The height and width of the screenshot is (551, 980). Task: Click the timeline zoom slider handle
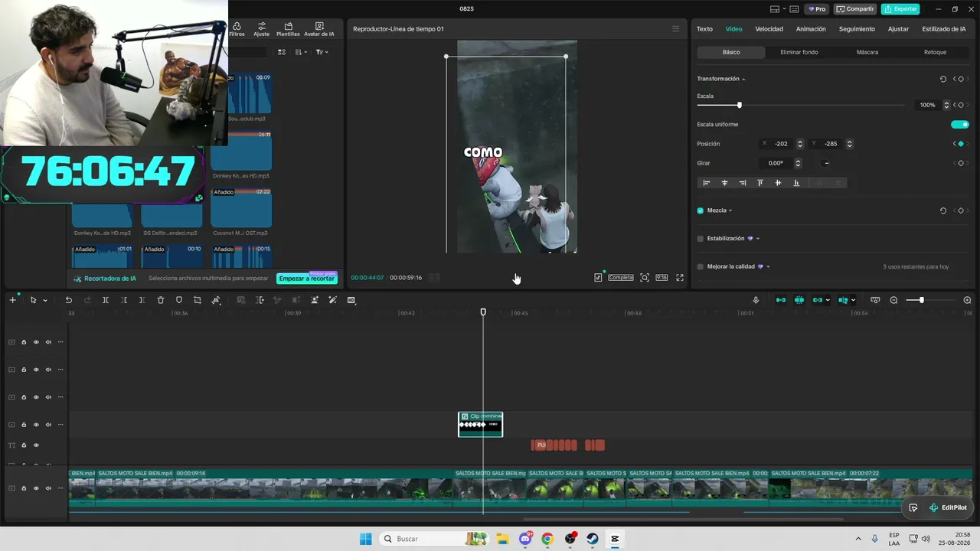pyautogui.click(x=921, y=300)
